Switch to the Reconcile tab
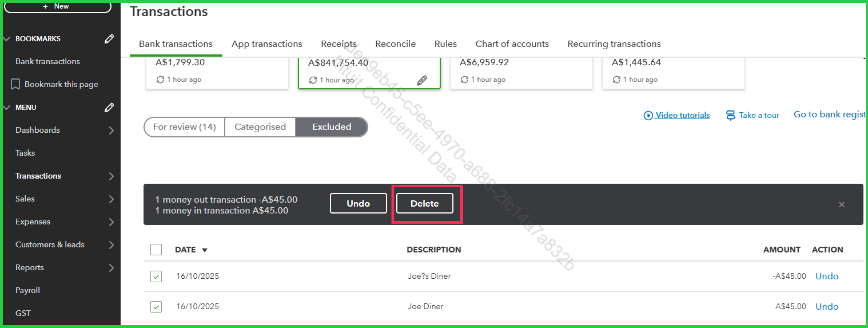The image size is (868, 328). pos(395,44)
